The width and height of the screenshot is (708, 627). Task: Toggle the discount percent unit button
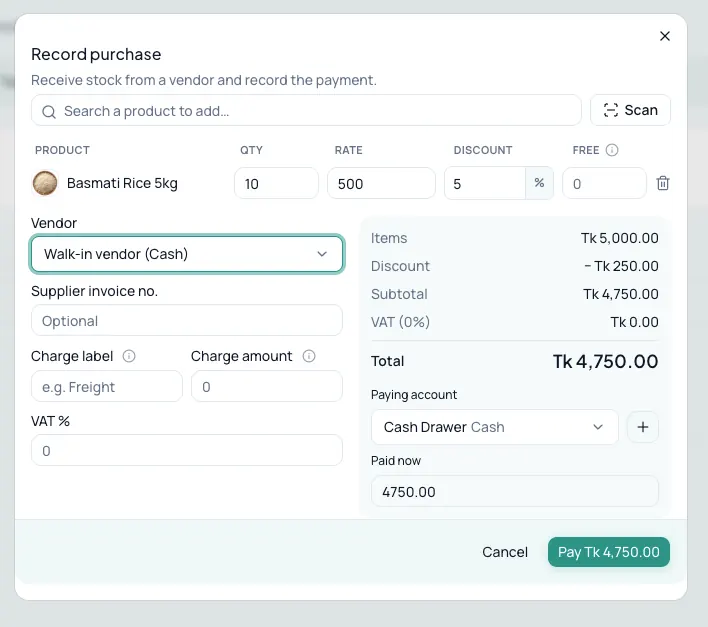click(x=539, y=183)
